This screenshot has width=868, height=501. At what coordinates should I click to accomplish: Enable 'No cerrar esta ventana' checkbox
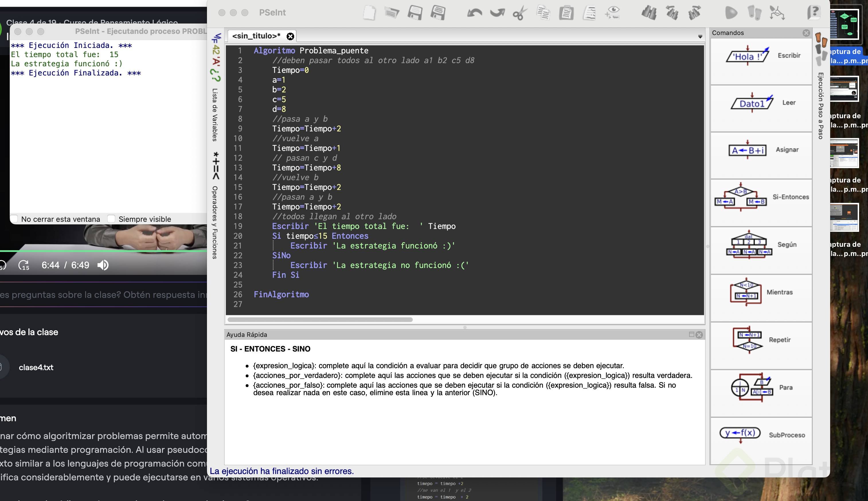point(14,219)
